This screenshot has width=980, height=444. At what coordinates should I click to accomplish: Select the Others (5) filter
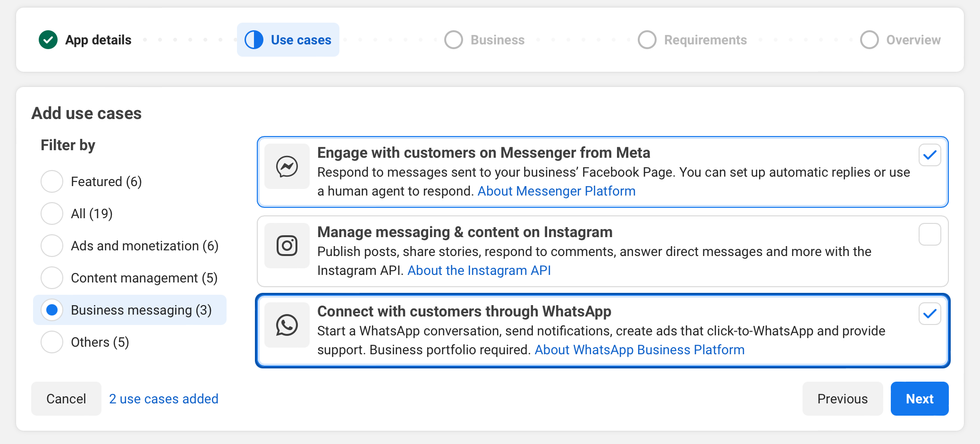click(x=52, y=342)
